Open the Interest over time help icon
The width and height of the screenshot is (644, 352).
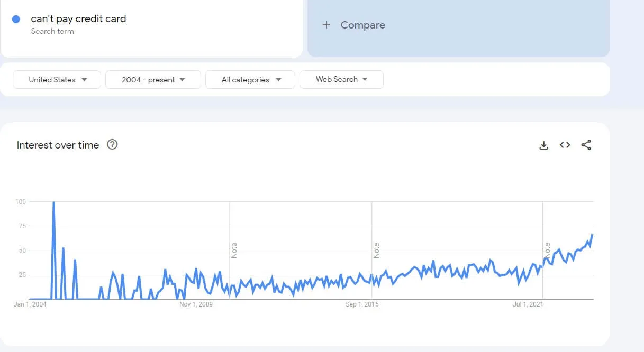(112, 145)
